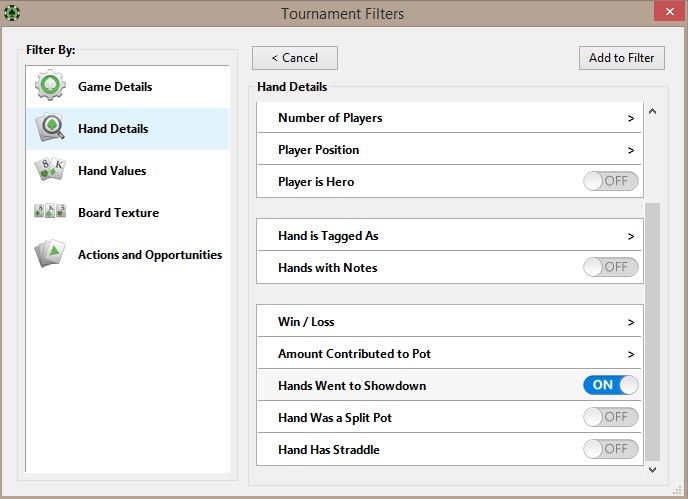This screenshot has height=499, width=688.
Task: Click the Hand Details magnifier icon
Action: [x=50, y=129]
